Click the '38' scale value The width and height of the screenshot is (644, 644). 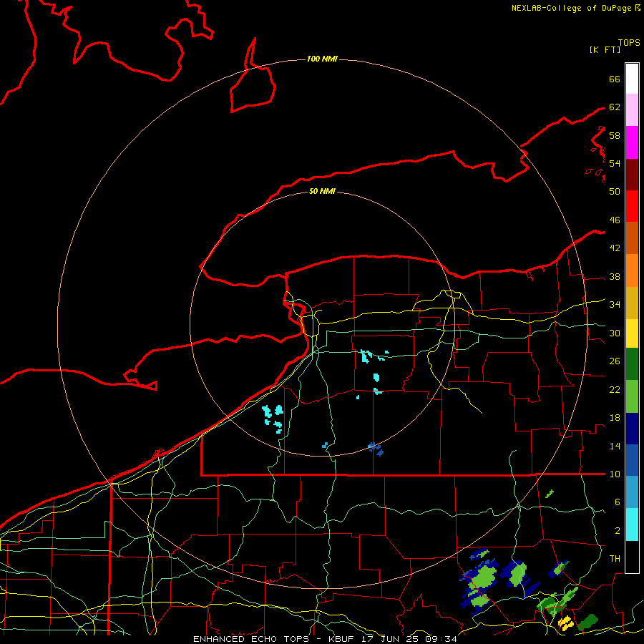[615, 277]
